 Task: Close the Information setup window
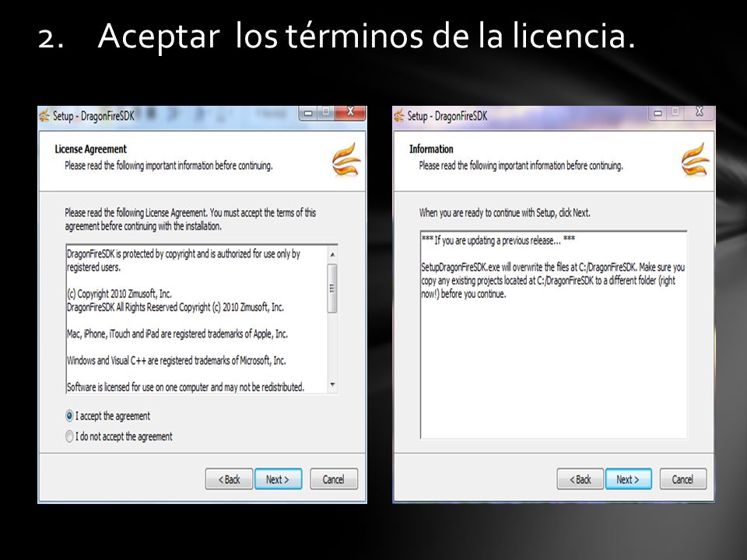(x=700, y=112)
